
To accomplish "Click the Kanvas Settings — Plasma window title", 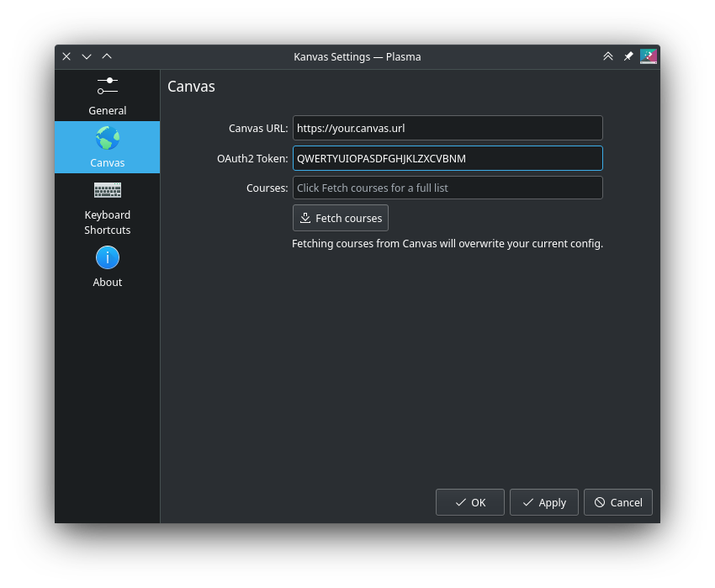I will coord(357,57).
